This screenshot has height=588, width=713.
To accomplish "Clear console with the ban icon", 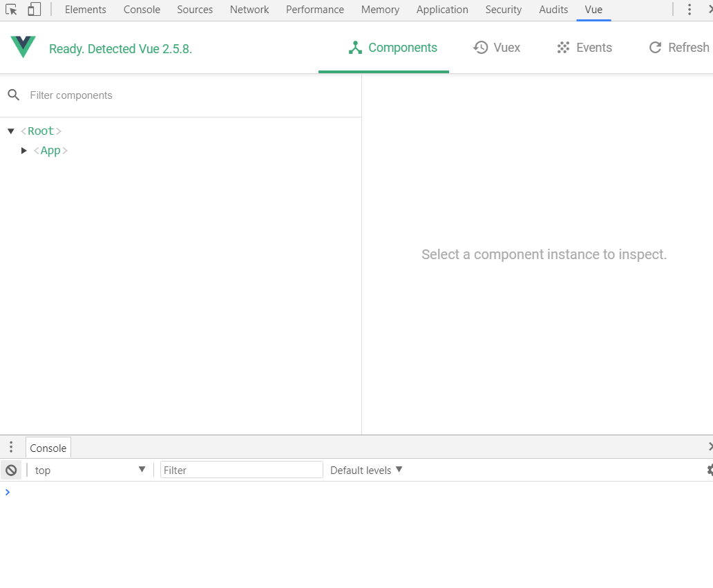I will pos(11,471).
